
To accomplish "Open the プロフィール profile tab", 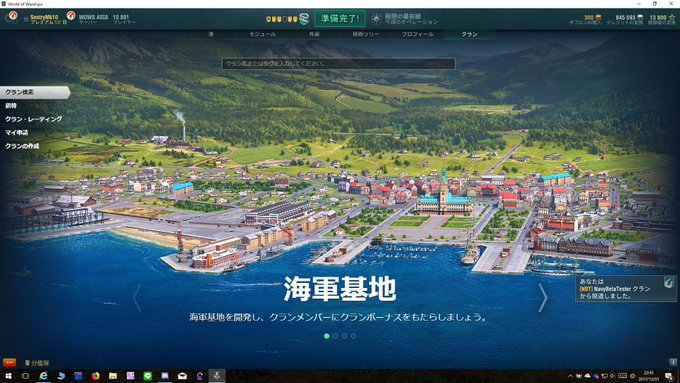I will point(417,34).
